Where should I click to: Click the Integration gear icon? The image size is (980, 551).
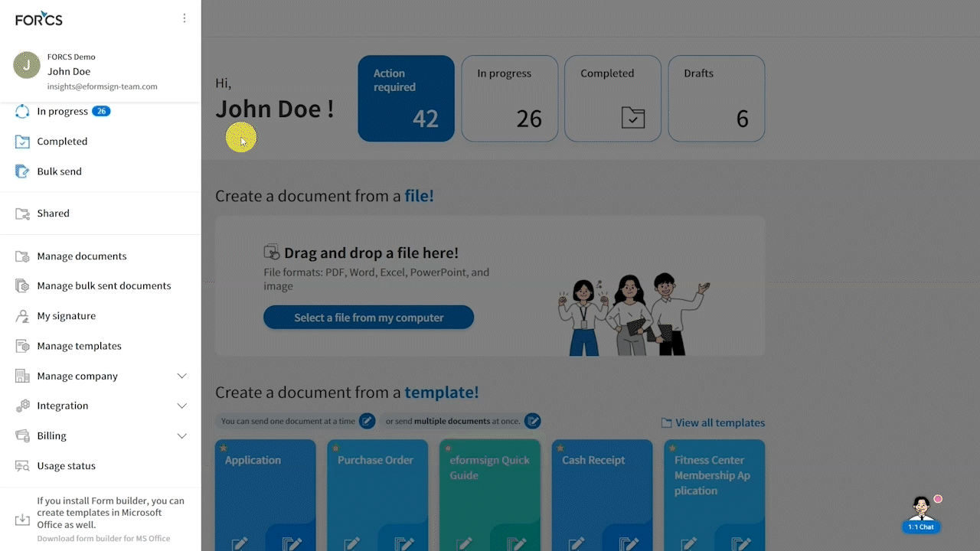coord(22,406)
